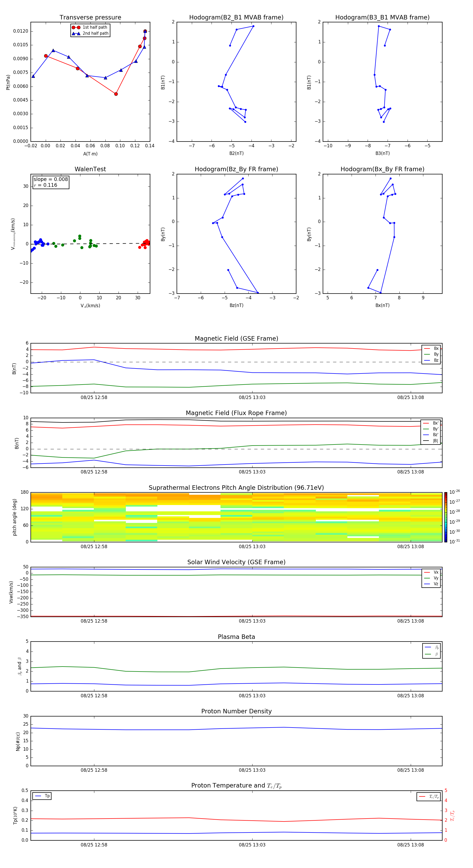
Task: Click the 'Hodogram(Bz_By FR frame)' title
Action: [236, 169]
